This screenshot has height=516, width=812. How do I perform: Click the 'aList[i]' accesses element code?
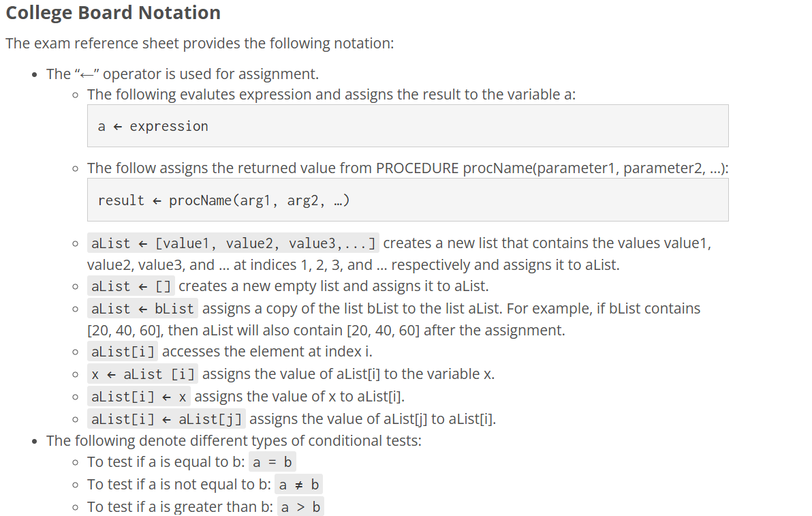pos(123,352)
